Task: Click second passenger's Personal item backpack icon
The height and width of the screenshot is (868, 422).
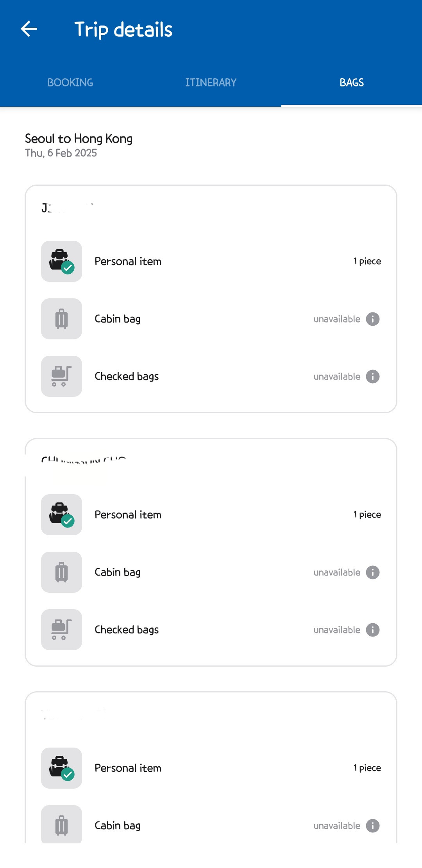Action: point(61,515)
